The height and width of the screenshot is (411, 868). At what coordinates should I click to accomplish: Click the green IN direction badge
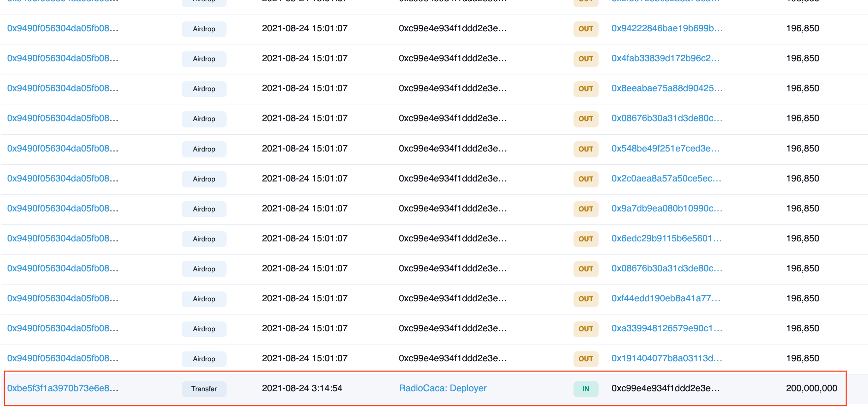[585, 389]
